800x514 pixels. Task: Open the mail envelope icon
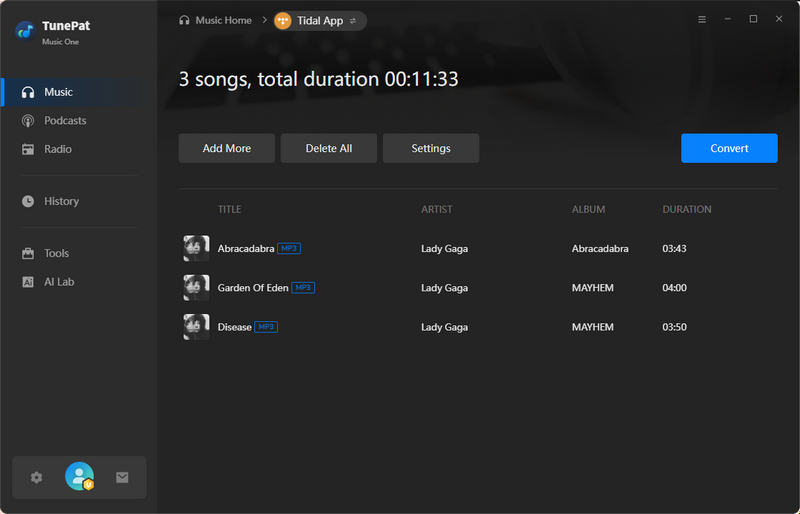(122, 478)
